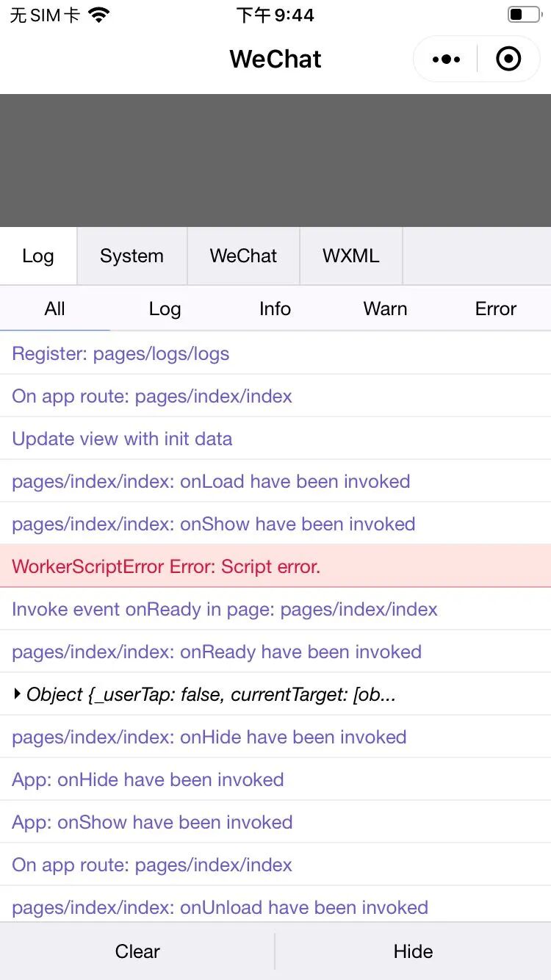This screenshot has width=551, height=980.
Task: Filter logs by Warn
Action: coord(385,309)
